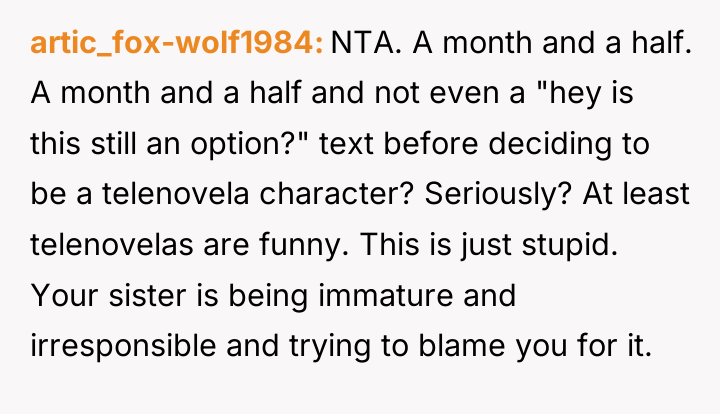Select the word before in the third line
Screen dimensions: 720x414
(x=431, y=143)
